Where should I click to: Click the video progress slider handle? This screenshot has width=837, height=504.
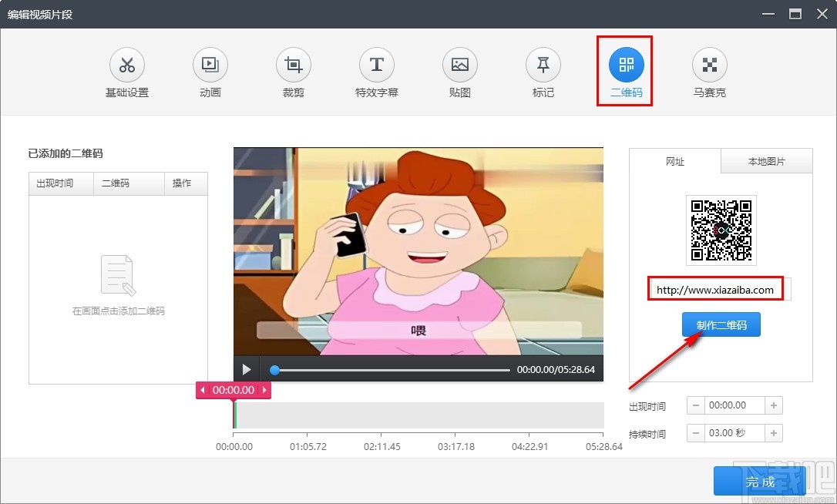(x=274, y=370)
